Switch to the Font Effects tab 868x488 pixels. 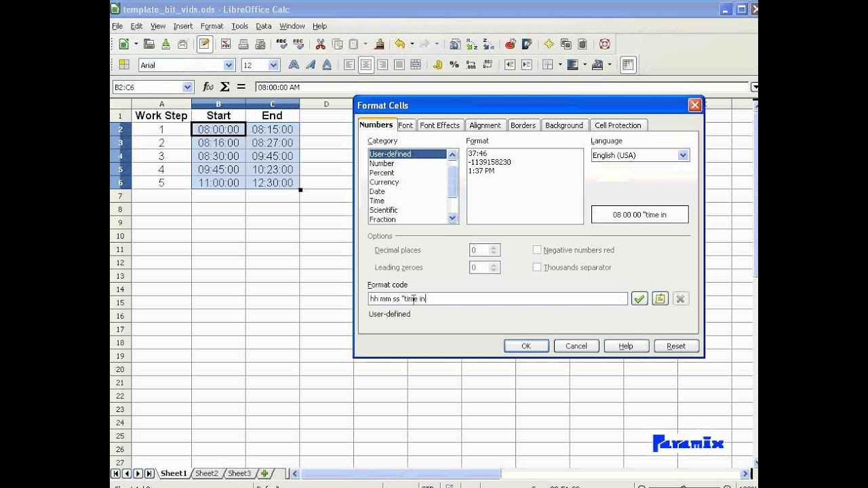click(x=439, y=125)
